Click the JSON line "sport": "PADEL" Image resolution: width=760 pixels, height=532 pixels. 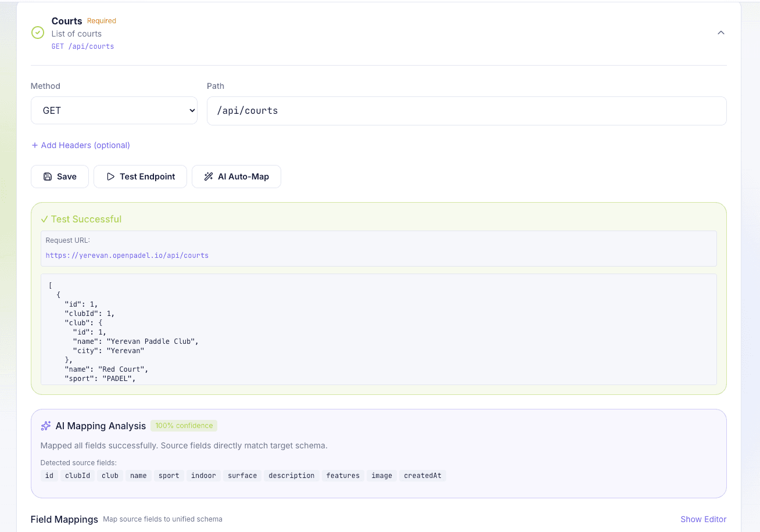(x=100, y=379)
